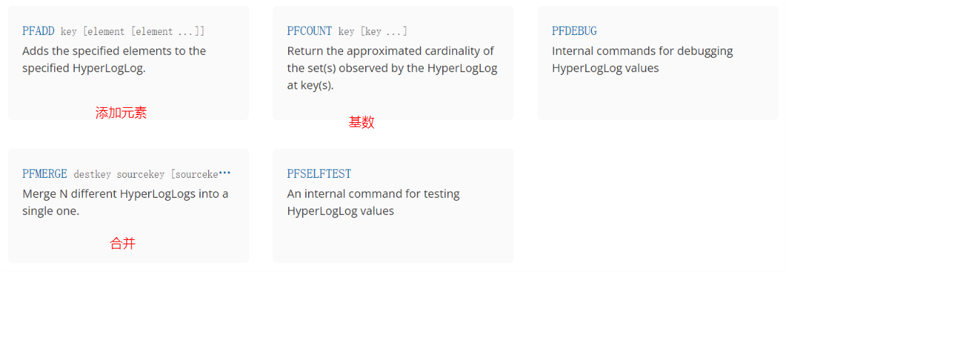Click the PFCOUNT key arguments text
Image resolution: width=980 pixels, height=340 pixels.
pyautogui.click(x=373, y=32)
